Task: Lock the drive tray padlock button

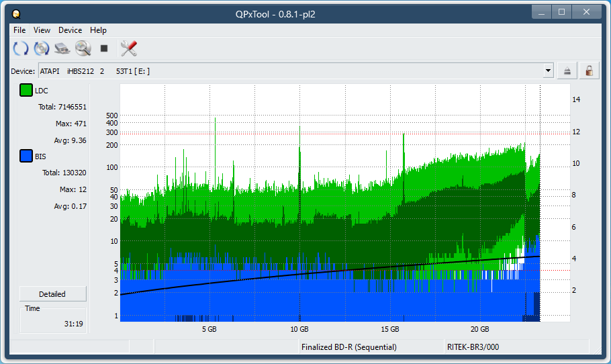Action: 590,71
